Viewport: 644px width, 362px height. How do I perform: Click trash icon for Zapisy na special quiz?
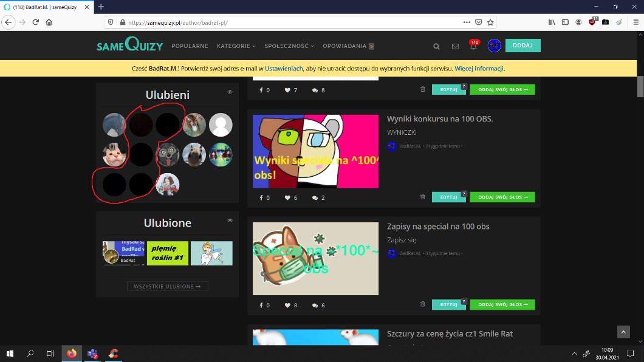click(423, 304)
